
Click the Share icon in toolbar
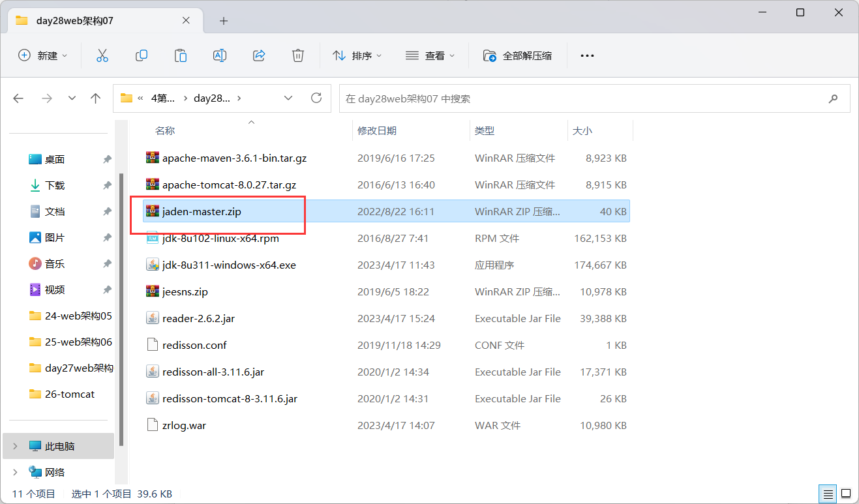pos(259,55)
